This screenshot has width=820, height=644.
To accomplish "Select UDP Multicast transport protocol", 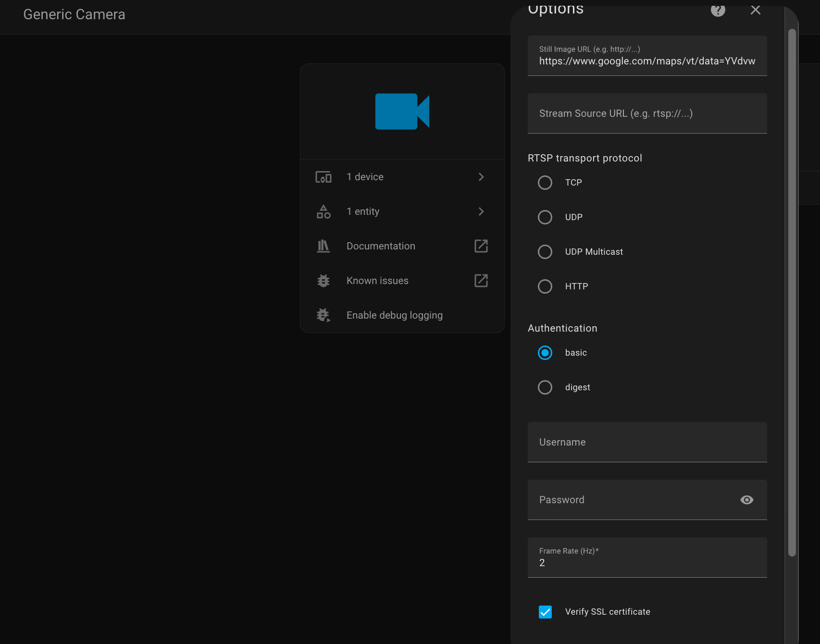I will point(545,252).
